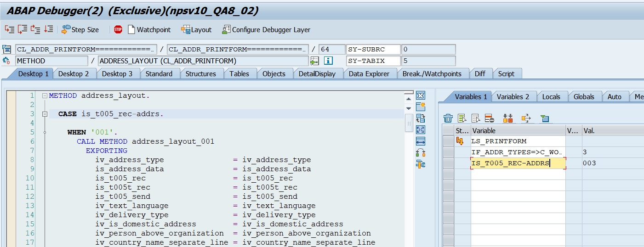Image resolution: width=644 pixels, height=247 pixels.
Task: Click the Swap tool icon in source panel
Action: click(420, 152)
